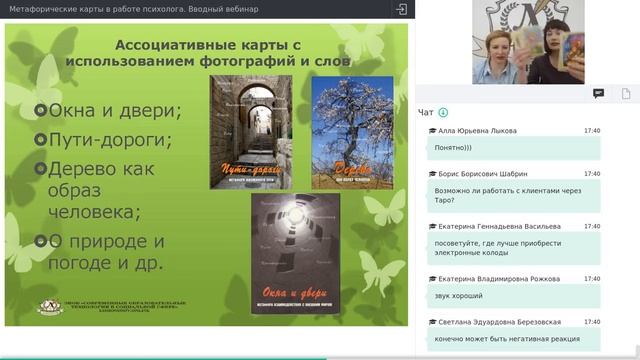Click the 17:40 timestamp of Шабрин's message

[x=592, y=173]
